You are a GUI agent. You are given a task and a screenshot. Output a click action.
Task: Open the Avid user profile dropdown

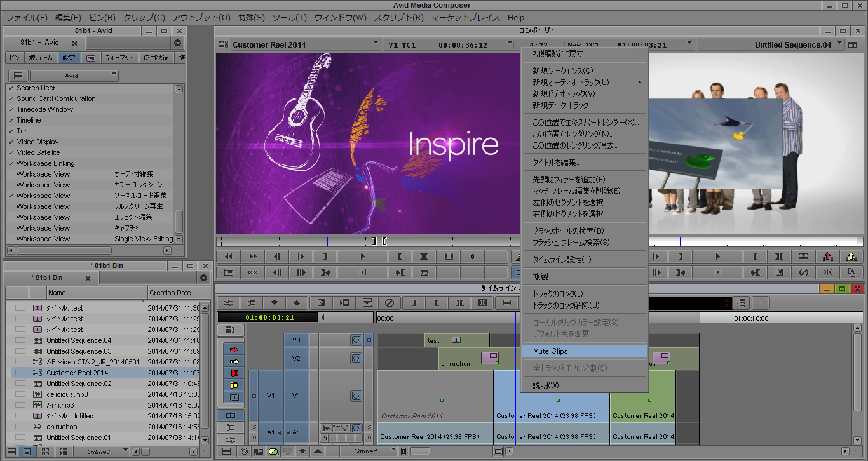(x=74, y=76)
